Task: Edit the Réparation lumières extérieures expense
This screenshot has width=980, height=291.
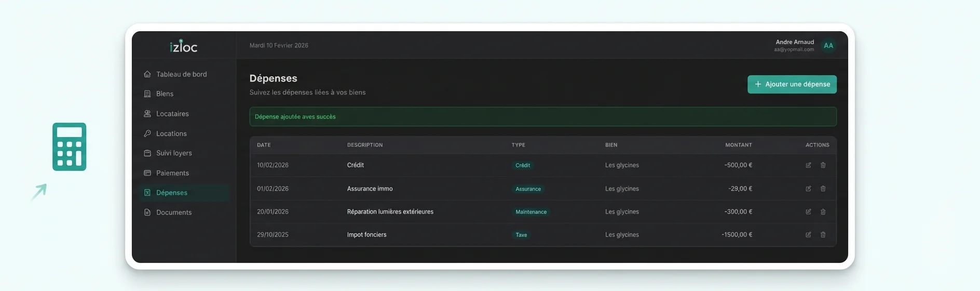Action: click(x=808, y=211)
